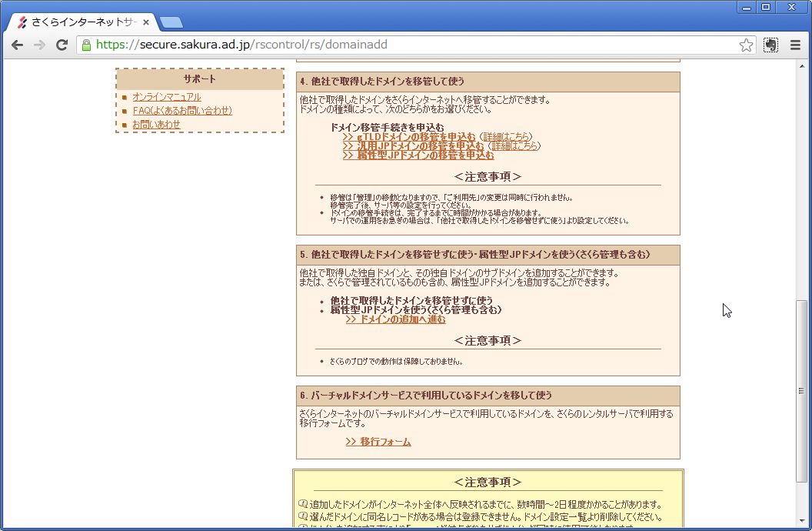Follow the ドメインの追加へ進む link
812x531 pixels.
(396, 319)
